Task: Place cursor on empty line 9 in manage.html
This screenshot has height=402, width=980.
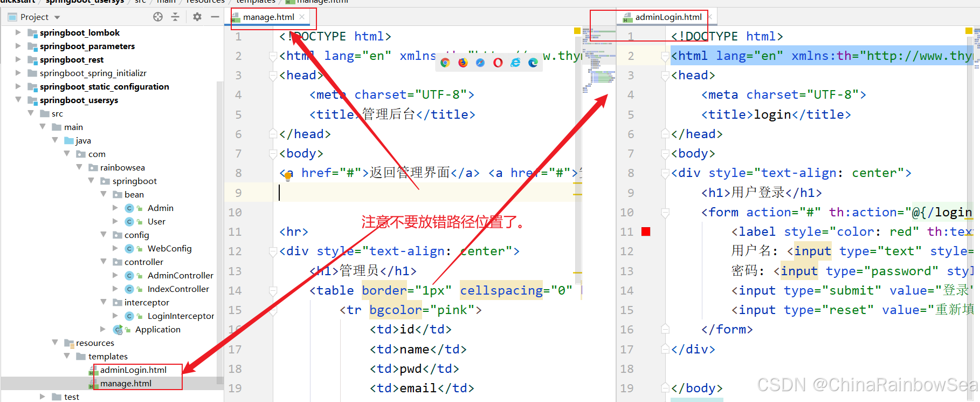Action: coord(426,193)
